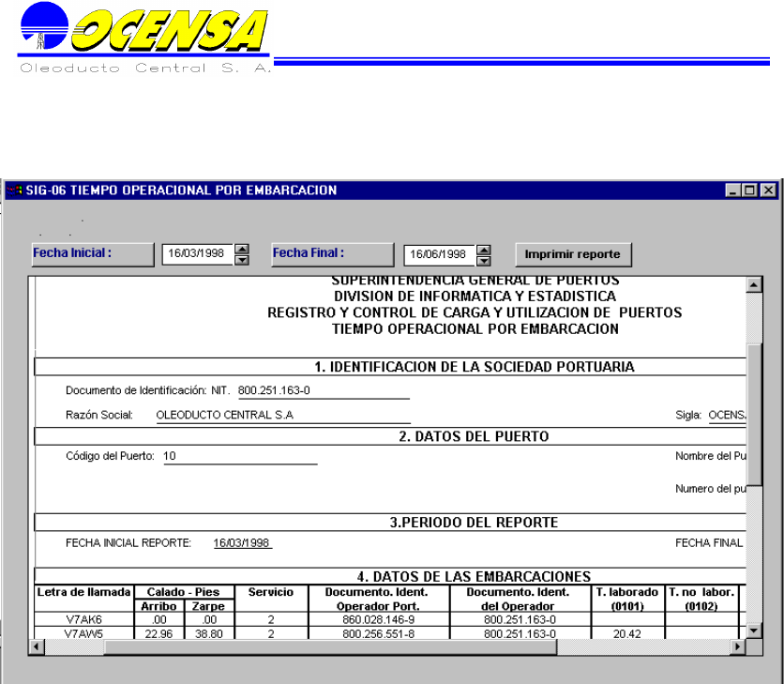784x684 pixels.
Task: Click the Imprimir reporte button
Action: pos(574,254)
